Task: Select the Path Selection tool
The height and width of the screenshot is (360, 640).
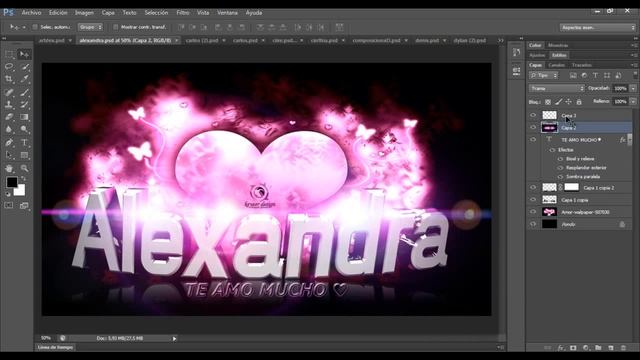Action: 9,155
